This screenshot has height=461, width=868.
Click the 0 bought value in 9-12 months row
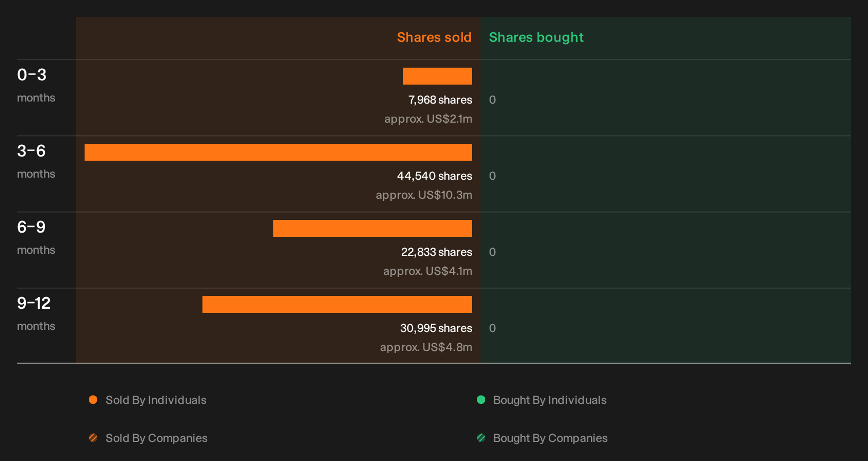tap(492, 328)
